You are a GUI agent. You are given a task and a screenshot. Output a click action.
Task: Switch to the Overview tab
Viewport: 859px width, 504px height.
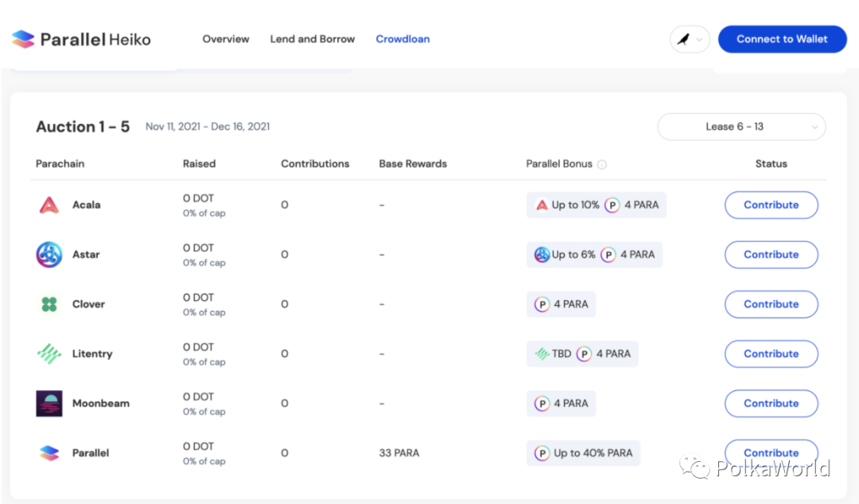226,39
